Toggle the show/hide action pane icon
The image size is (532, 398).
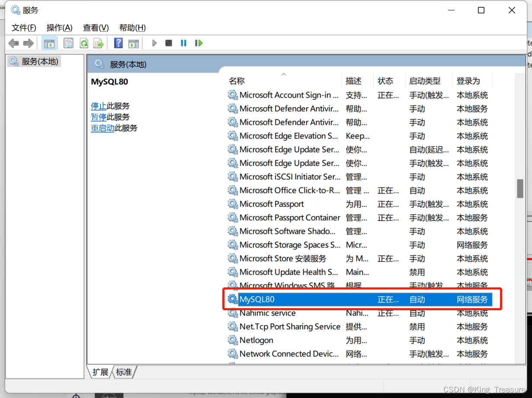(x=134, y=43)
